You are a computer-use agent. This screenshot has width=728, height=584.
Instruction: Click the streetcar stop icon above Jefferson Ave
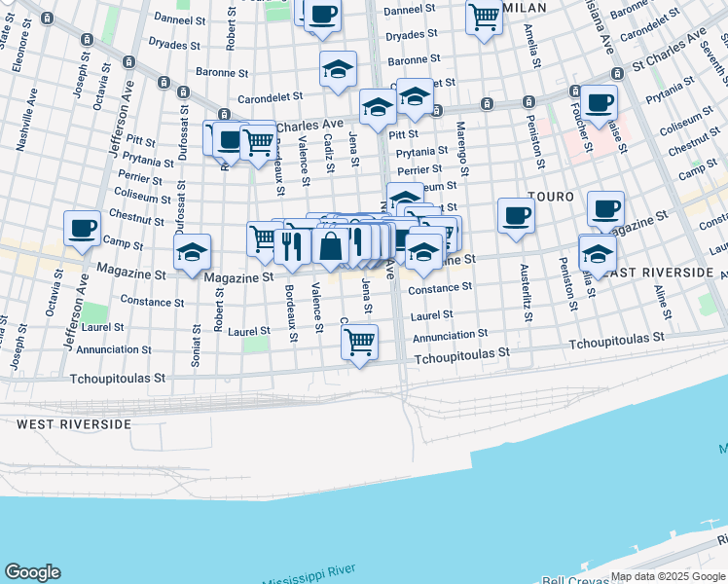tap(129, 62)
